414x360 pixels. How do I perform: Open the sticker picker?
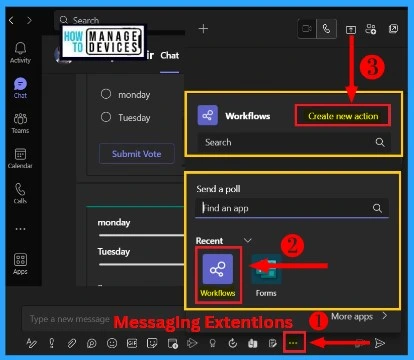(152, 343)
